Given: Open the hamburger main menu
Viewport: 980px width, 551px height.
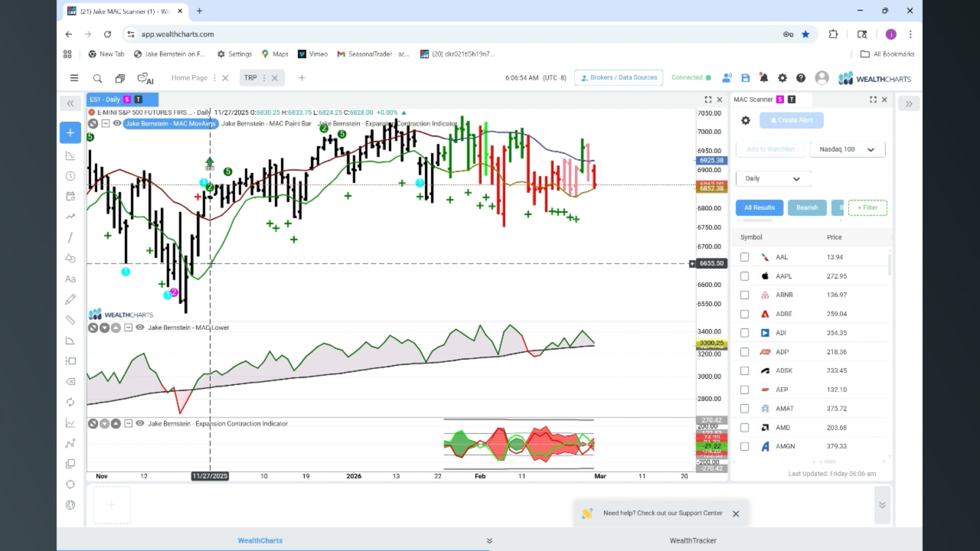Looking at the screenshot, I should tap(74, 78).
